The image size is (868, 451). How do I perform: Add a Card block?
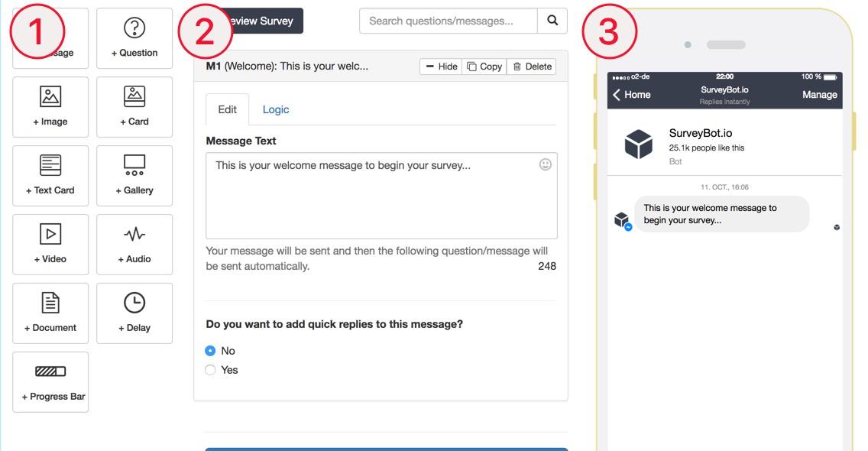[x=134, y=107]
